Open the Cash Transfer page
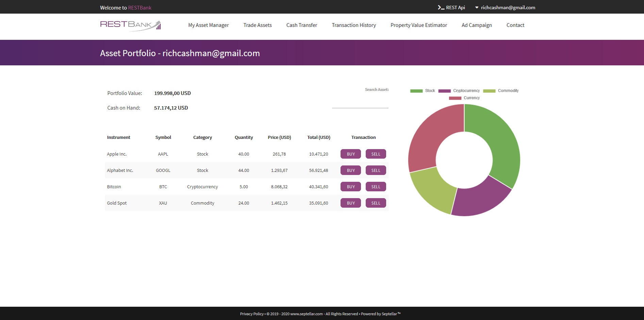The image size is (644, 320). pyautogui.click(x=301, y=25)
